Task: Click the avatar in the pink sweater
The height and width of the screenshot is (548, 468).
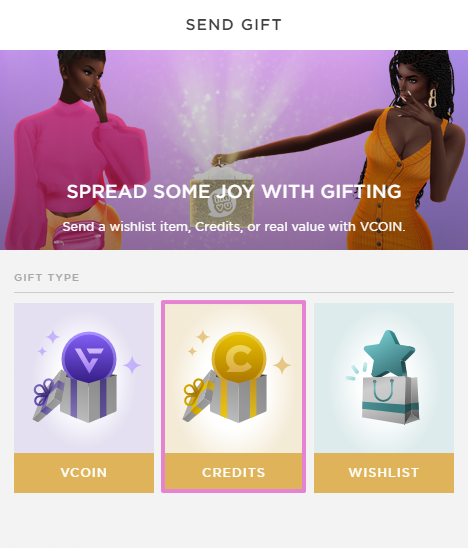Action: click(x=77, y=150)
